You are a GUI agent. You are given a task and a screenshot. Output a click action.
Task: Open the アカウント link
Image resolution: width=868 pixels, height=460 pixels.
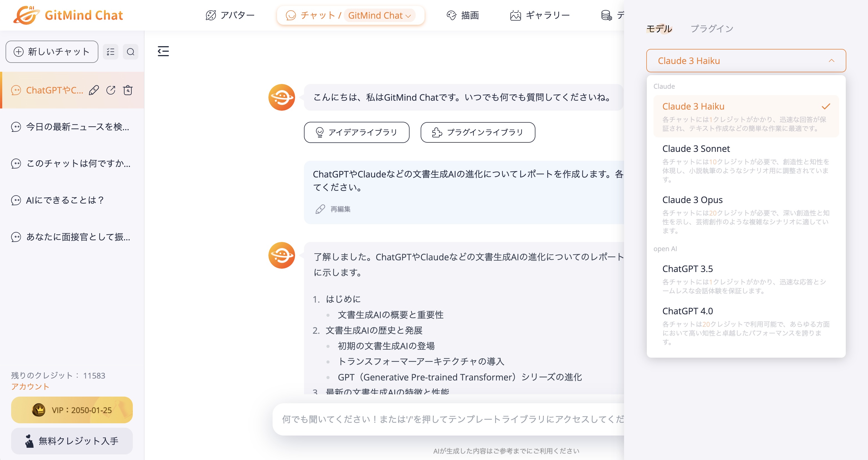click(30, 387)
